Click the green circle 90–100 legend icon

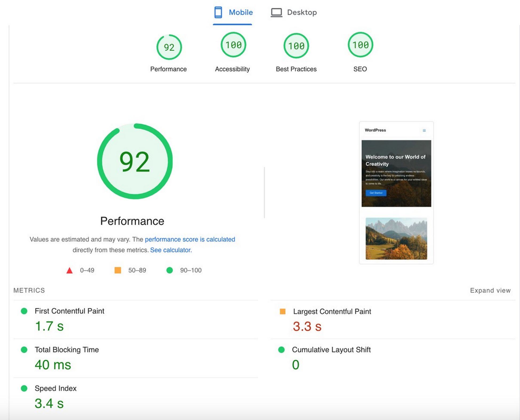tap(170, 270)
